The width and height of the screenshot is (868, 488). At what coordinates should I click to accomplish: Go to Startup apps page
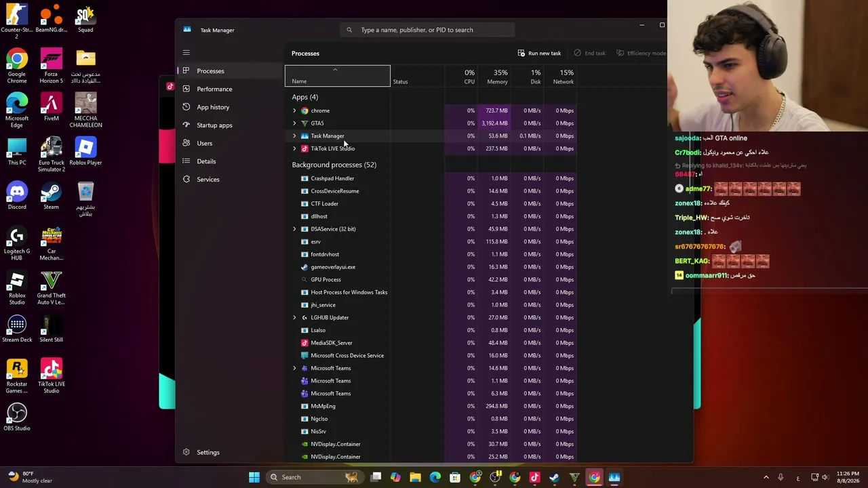229,125
